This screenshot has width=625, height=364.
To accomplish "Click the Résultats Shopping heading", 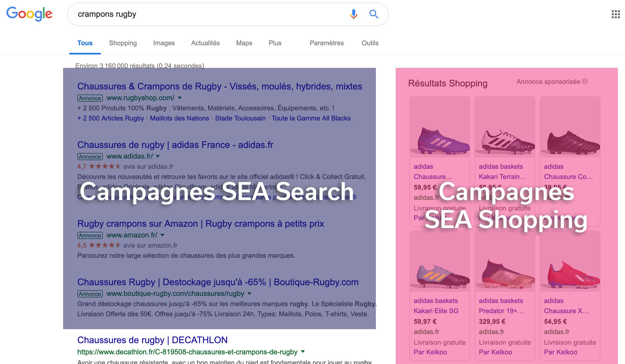I will point(448,83).
